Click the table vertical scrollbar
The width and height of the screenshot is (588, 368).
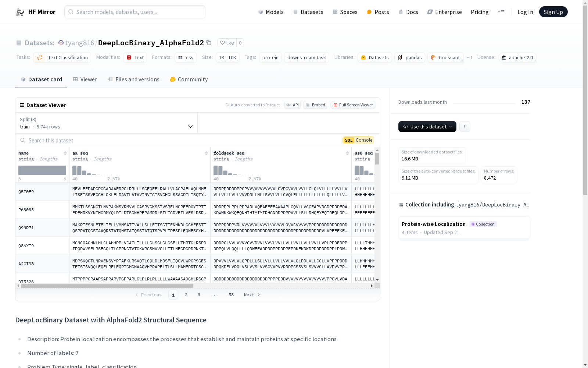(x=377, y=159)
